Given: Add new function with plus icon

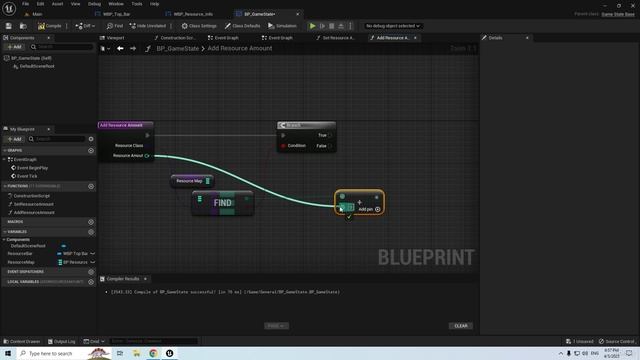Looking at the screenshot, I should pos(91,186).
